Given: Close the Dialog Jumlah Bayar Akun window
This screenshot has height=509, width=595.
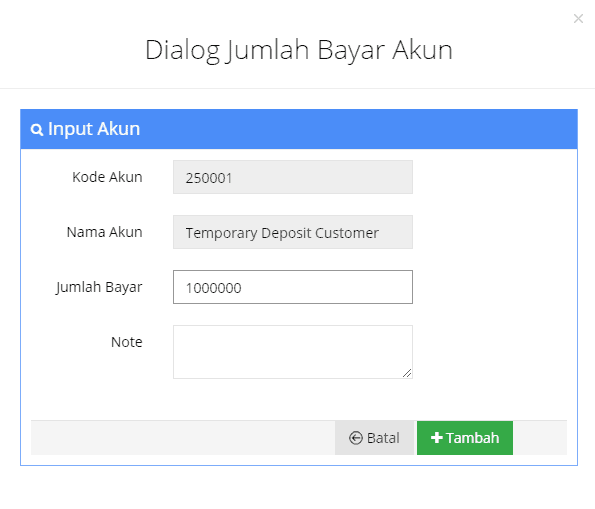Looking at the screenshot, I should [x=578, y=19].
